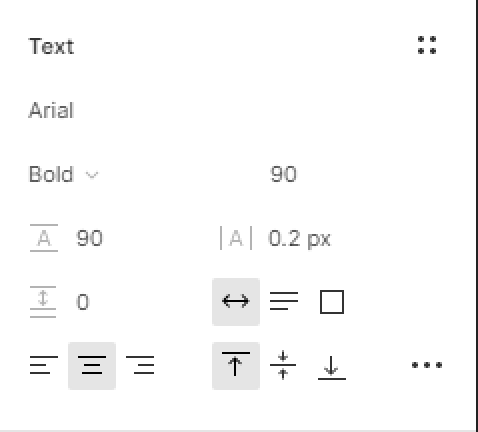The height and width of the screenshot is (432, 478).
Task: Open text styles four-dot icon
Action: pos(427,45)
